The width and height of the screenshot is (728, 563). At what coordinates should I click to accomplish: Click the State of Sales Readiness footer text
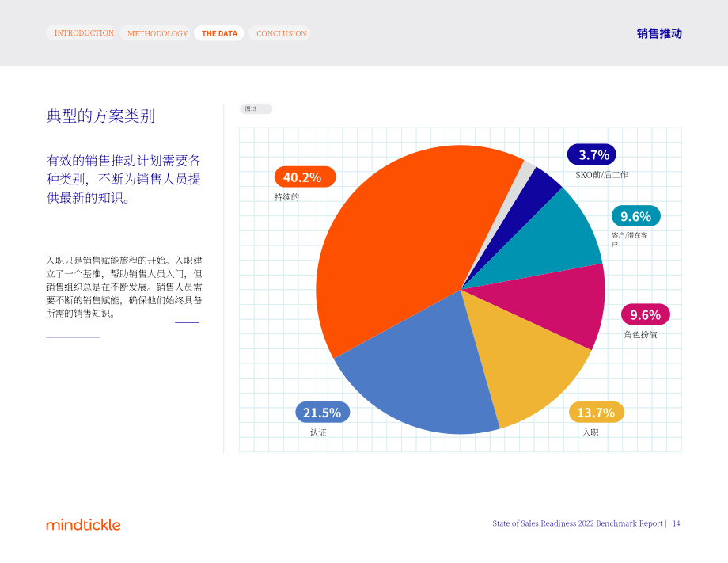577,523
